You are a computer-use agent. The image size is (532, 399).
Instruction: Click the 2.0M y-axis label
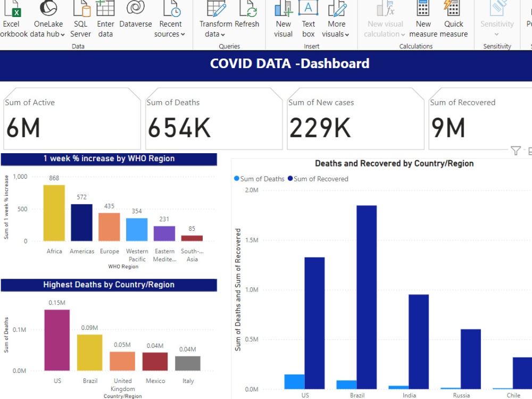pos(252,190)
